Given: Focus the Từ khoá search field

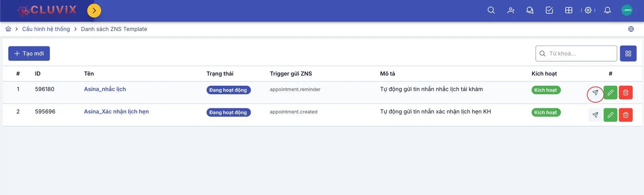Looking at the screenshot, I should pos(576,54).
